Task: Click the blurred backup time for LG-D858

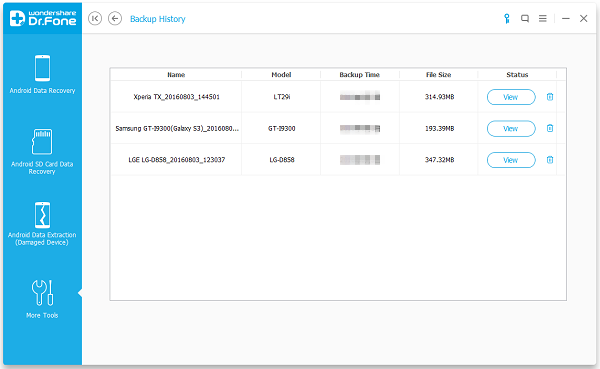Action: (x=360, y=160)
